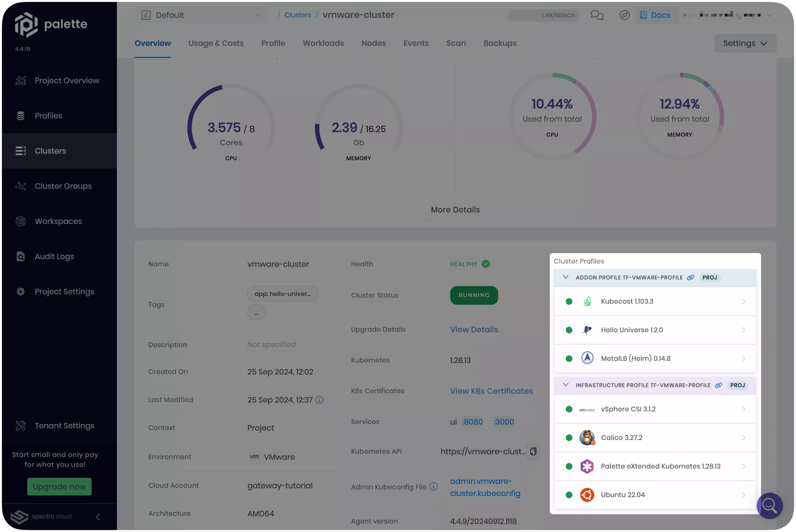Open the Default project dropdown
Image resolution: width=796 pixels, height=532 pixels.
click(201, 15)
